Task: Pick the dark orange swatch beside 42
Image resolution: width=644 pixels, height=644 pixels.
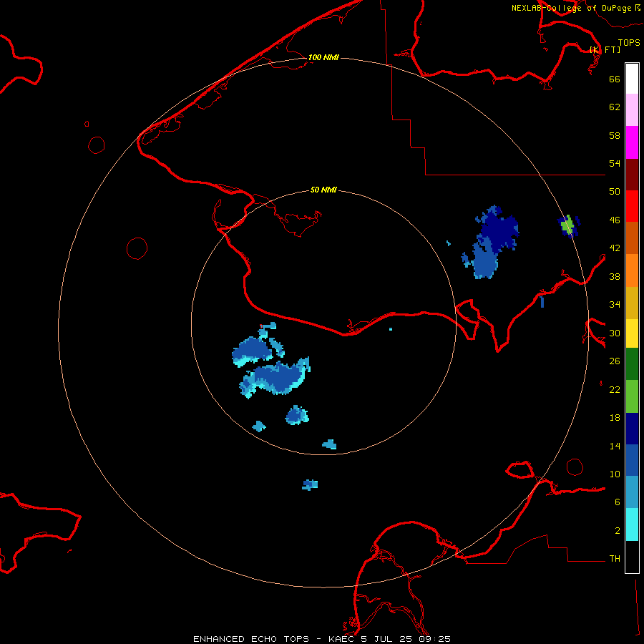Action: (x=632, y=238)
